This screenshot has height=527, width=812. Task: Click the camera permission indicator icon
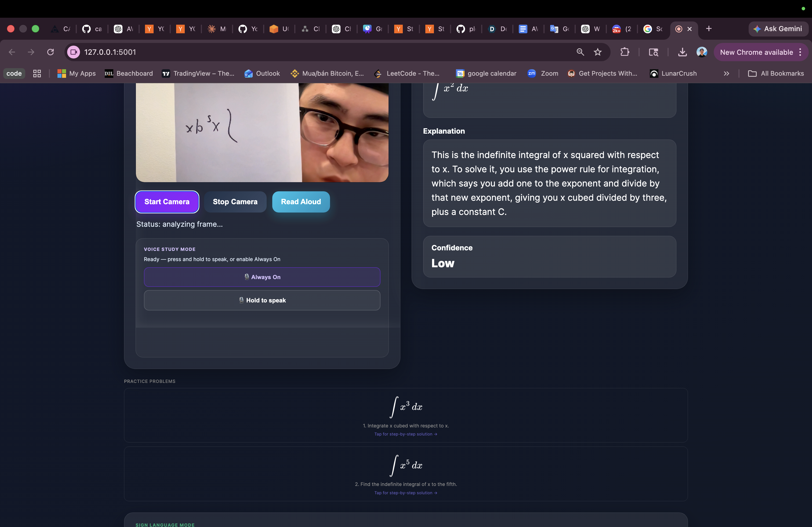pos(73,52)
